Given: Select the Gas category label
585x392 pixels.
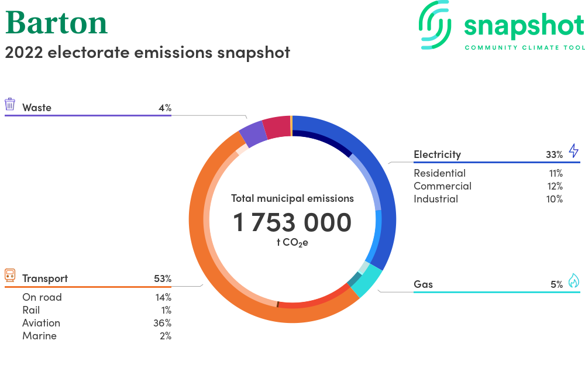Looking at the screenshot, I should tap(423, 284).
